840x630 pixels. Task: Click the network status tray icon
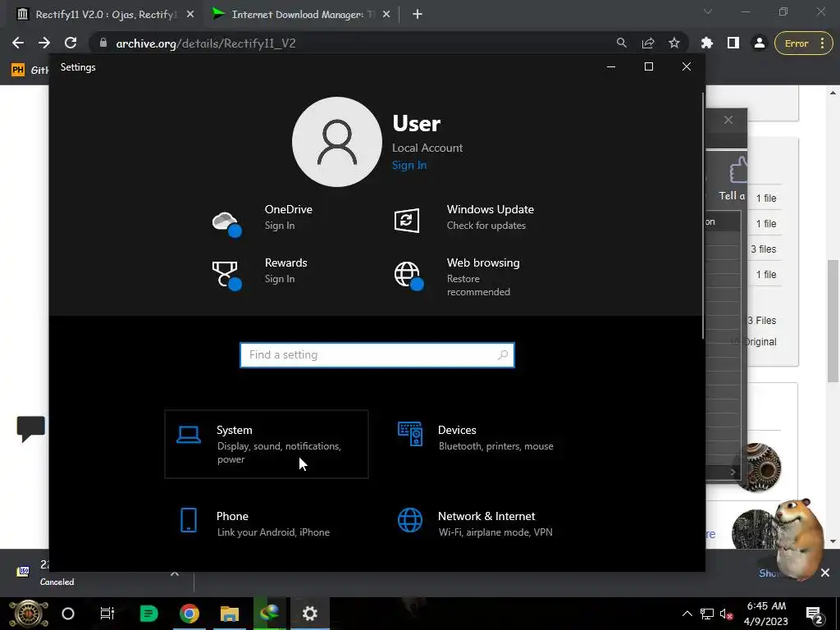(x=707, y=614)
